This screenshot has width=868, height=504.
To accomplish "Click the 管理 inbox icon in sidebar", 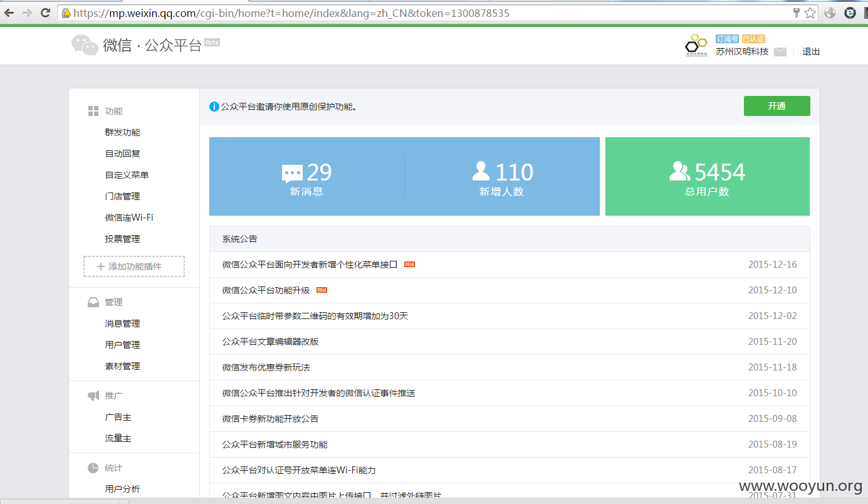I will (93, 302).
